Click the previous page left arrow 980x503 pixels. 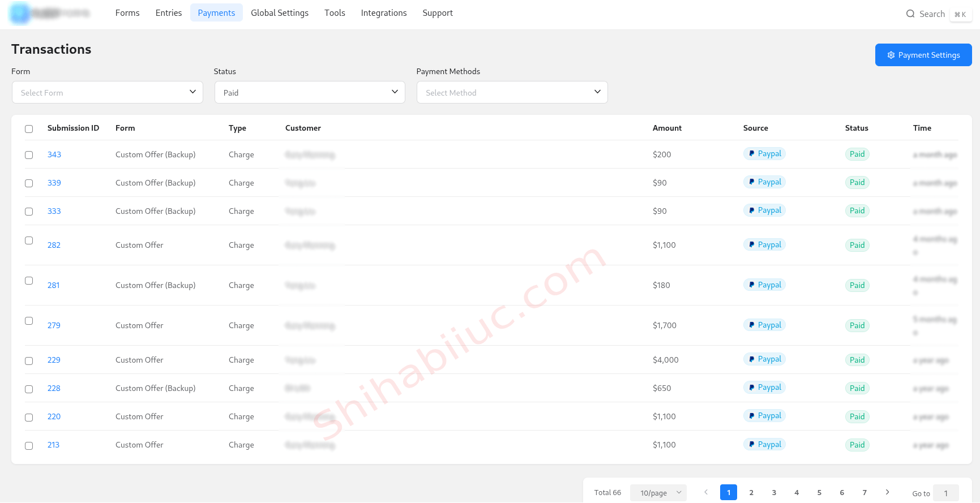(x=706, y=492)
